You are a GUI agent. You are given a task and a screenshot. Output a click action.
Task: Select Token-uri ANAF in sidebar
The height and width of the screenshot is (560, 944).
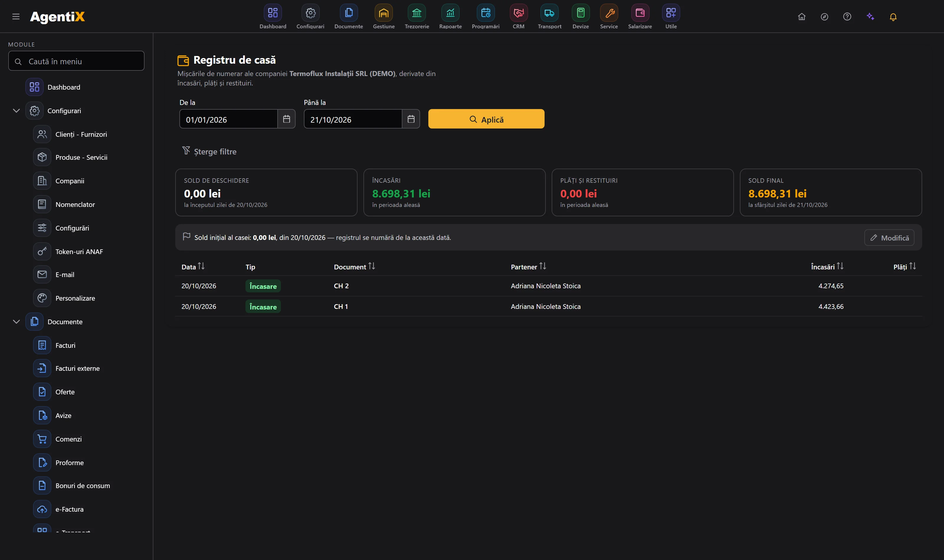[x=79, y=252]
